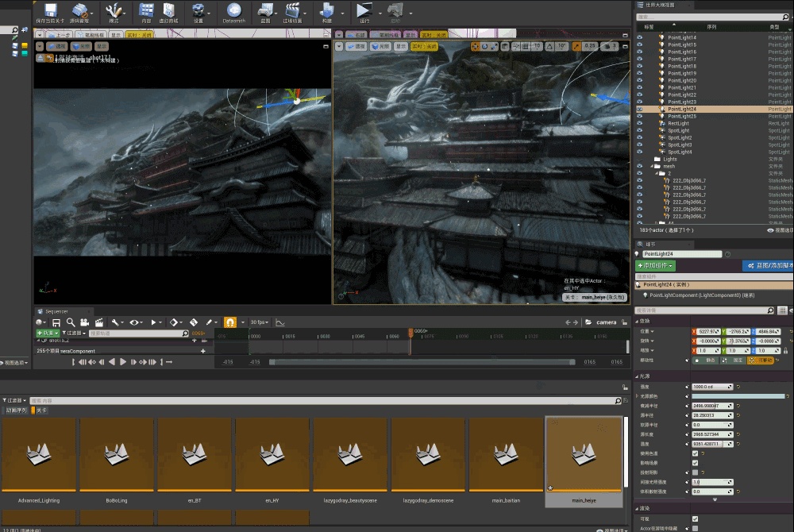Click the Play (运行) toolbar button
794x532 pixels.
pyautogui.click(x=363, y=11)
